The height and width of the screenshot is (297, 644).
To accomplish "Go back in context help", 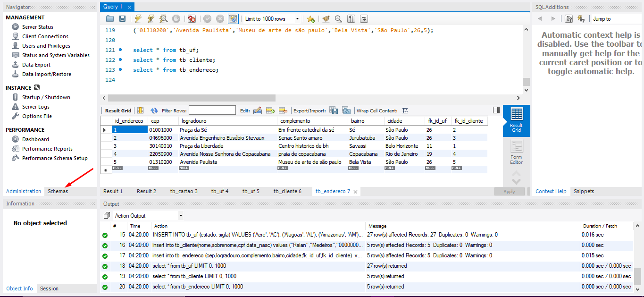I will click(540, 19).
